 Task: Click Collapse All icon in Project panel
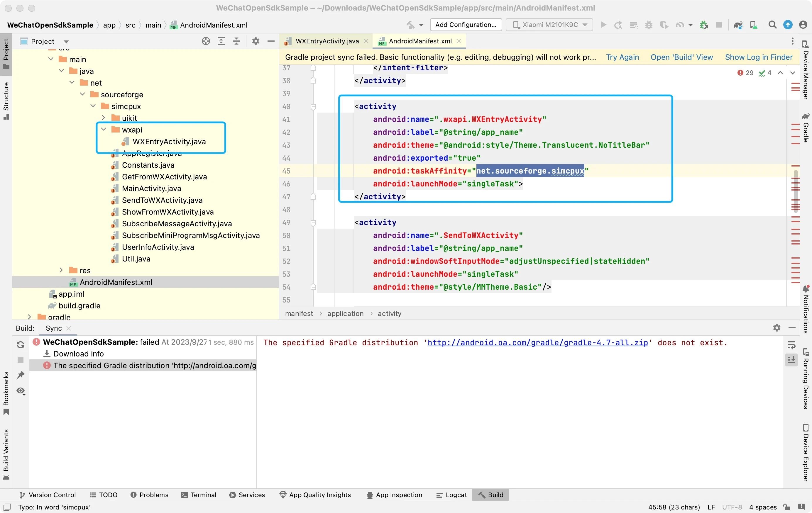(x=236, y=41)
